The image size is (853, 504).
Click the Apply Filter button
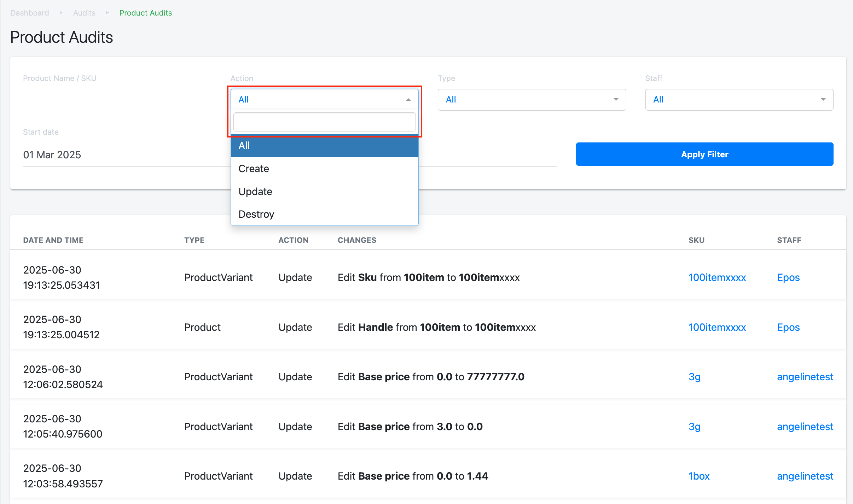[x=704, y=154]
